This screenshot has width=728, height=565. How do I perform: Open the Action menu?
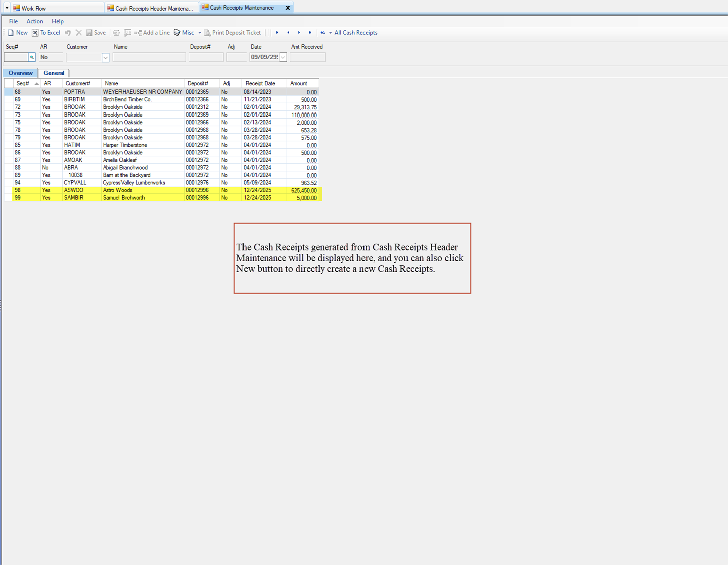(x=34, y=21)
